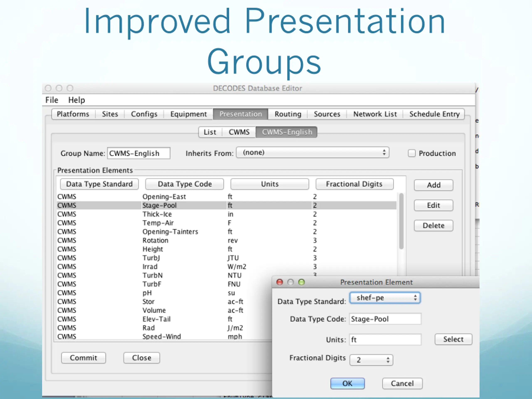Click the Units input field
The width and height of the screenshot is (532, 399).
click(385, 340)
